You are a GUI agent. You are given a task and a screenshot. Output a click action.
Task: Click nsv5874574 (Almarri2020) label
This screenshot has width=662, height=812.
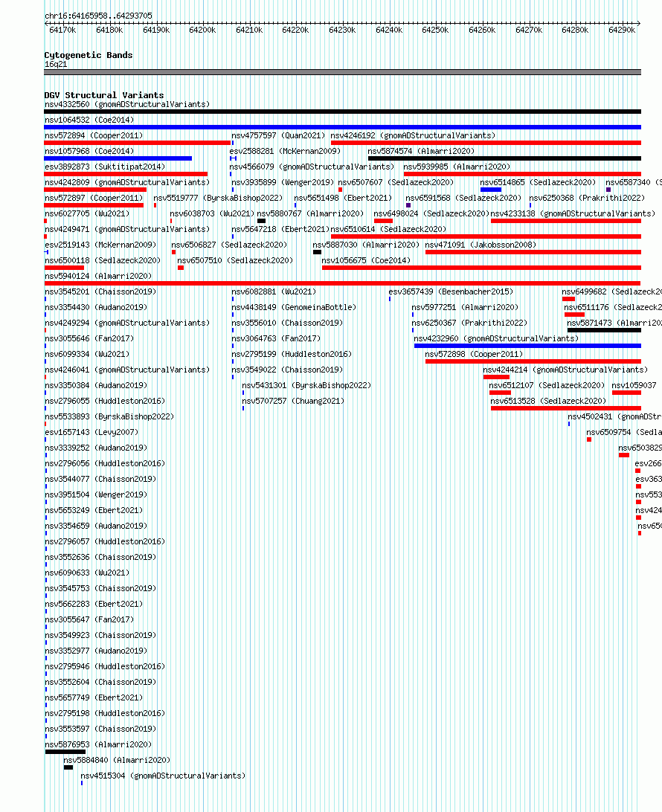(x=421, y=151)
